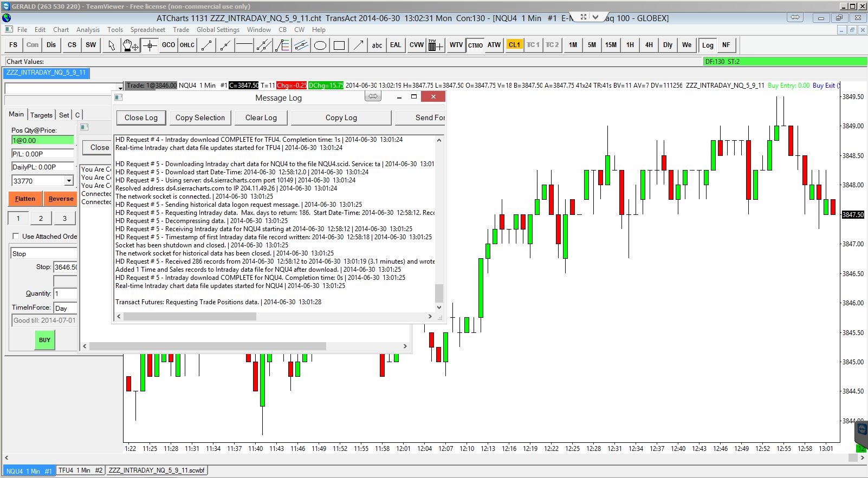Select the Fibonacci retracement tool
Viewport: 868px width, 478px height.
pyautogui.click(x=282, y=45)
